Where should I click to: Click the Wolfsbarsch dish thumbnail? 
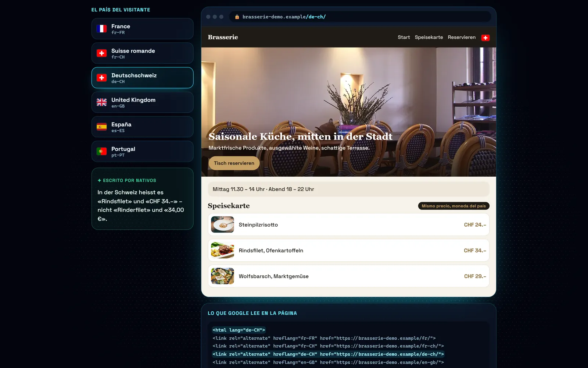coord(222,276)
